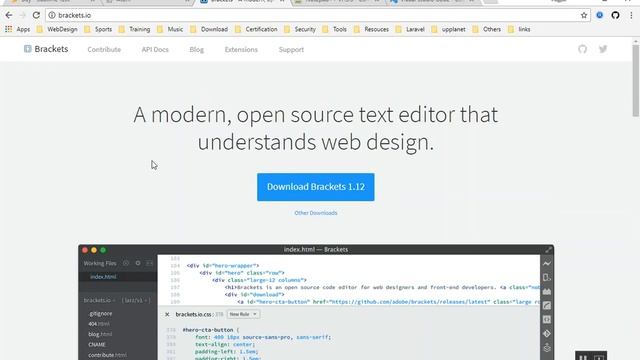
Task: Open the WebDesign bookmarks folder
Action: tap(57, 29)
